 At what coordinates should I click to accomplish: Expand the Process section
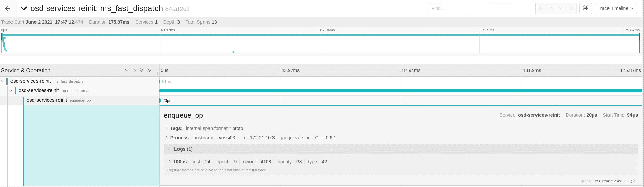click(167, 138)
